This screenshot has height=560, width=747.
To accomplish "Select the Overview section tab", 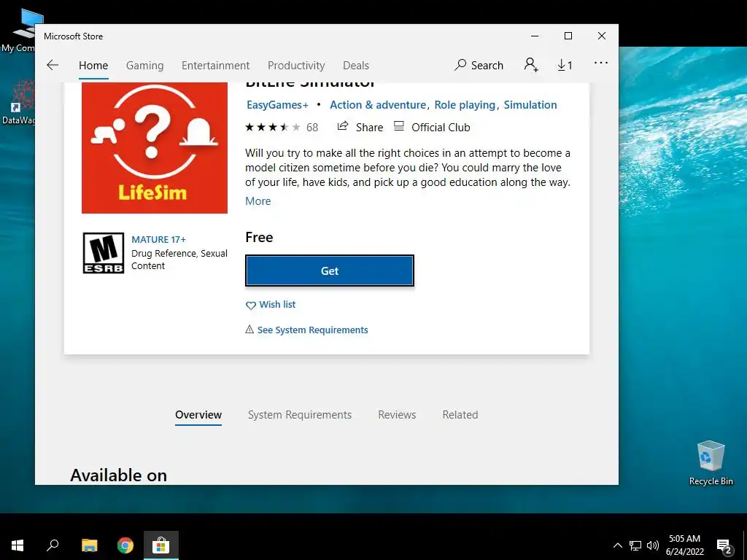I will tap(198, 415).
